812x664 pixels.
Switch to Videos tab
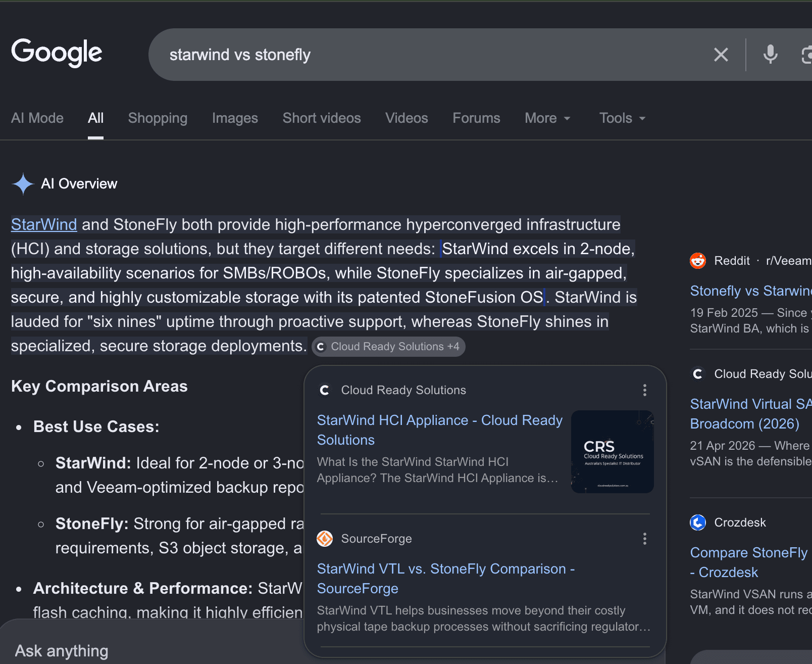(407, 118)
